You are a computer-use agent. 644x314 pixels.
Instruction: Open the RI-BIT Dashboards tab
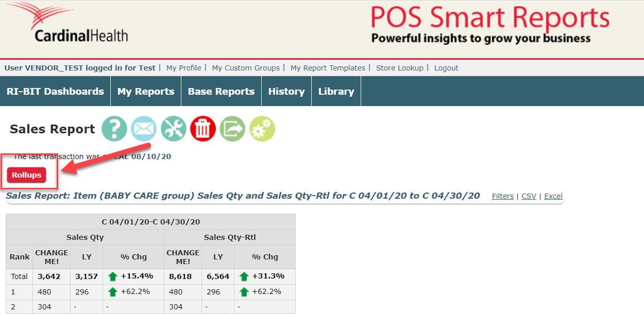tap(55, 92)
